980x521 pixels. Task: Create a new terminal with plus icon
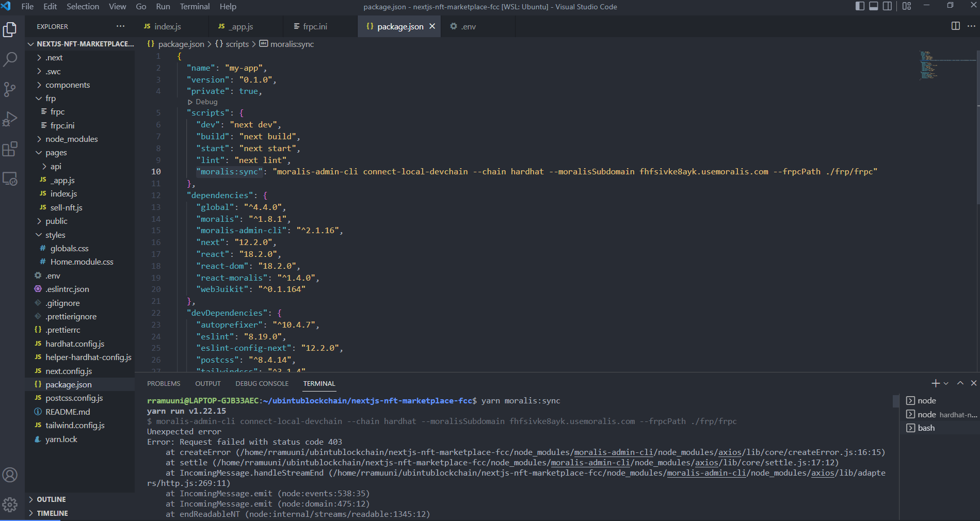pos(935,383)
